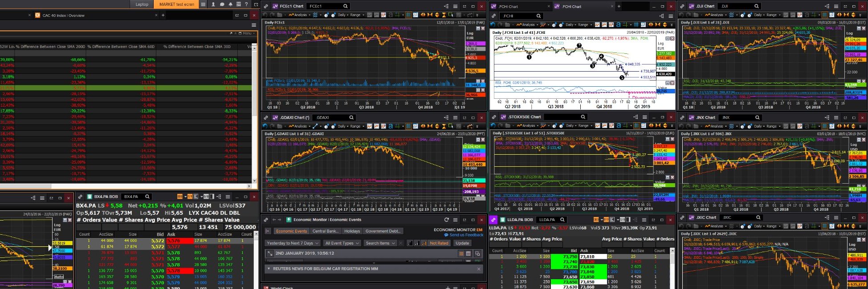
Task: Open the user profile icon in top bar
Action: (x=213, y=4)
